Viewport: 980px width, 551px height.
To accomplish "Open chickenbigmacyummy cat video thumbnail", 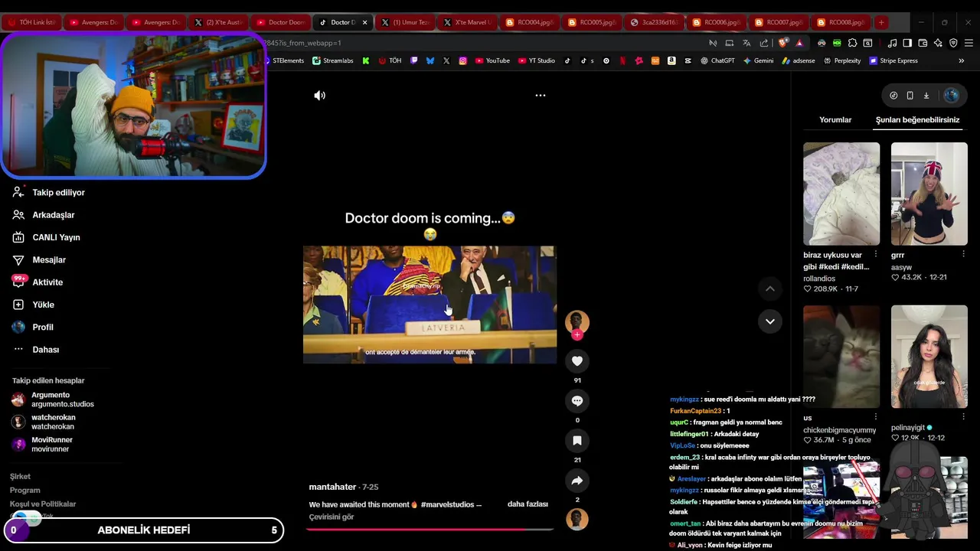I will pos(841,357).
